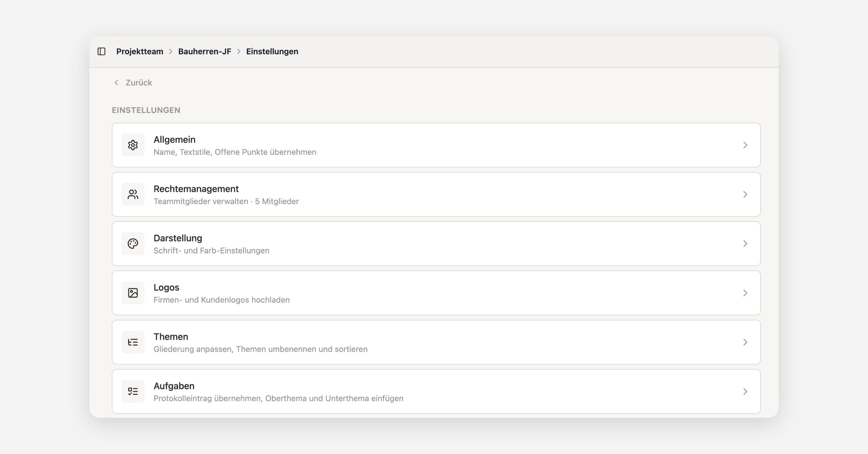Navigate to Bauherren-JF breadcrumb
The width and height of the screenshot is (868, 454).
coord(204,51)
